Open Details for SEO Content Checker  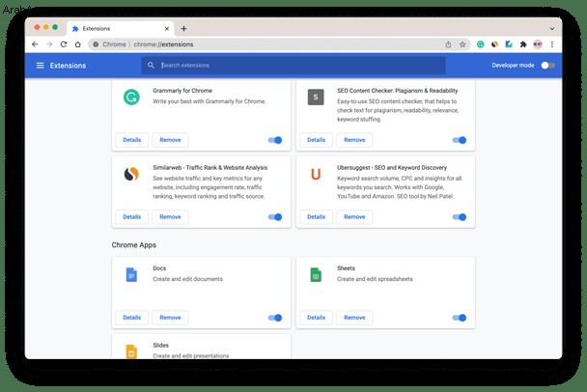tap(316, 140)
